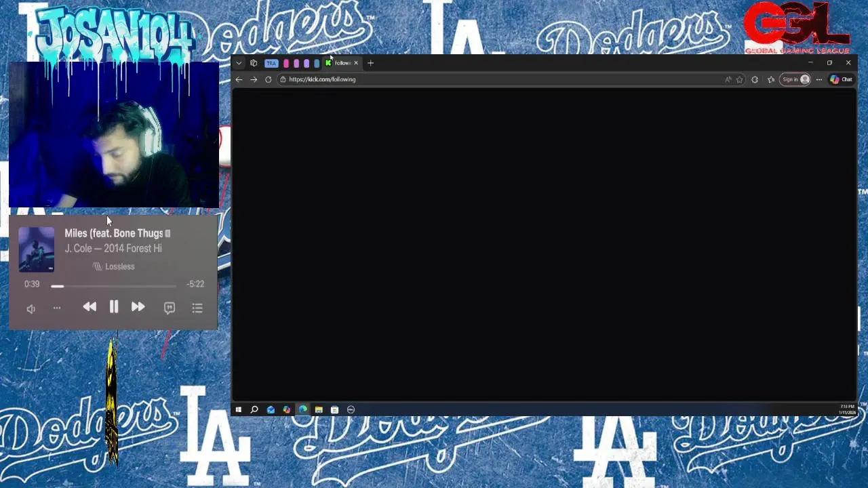Open the three-dot more options in music player
Image resolution: width=868 pixels, height=488 pixels.
pyautogui.click(x=57, y=308)
